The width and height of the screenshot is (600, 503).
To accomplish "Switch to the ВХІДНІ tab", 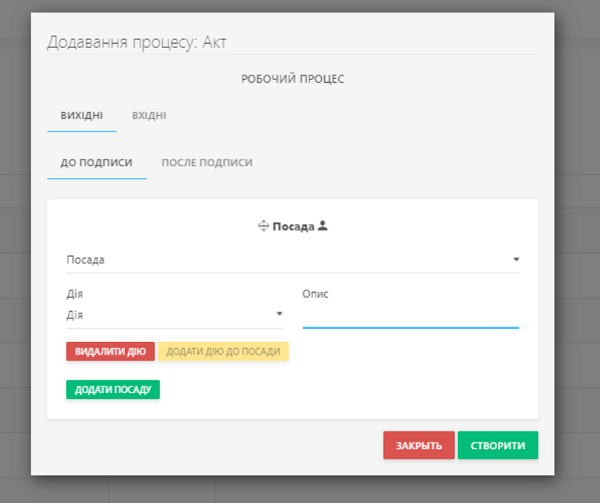I will (149, 116).
